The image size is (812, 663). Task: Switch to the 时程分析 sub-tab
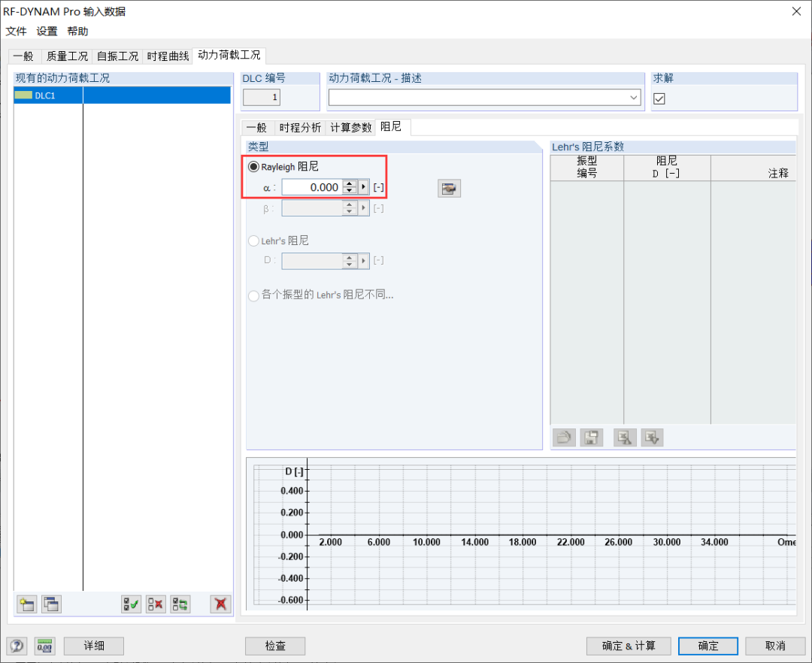(x=300, y=128)
